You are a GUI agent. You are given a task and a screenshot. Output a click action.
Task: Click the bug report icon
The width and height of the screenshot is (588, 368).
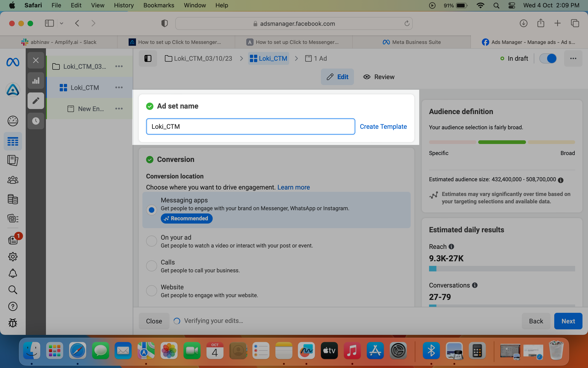[13, 323]
